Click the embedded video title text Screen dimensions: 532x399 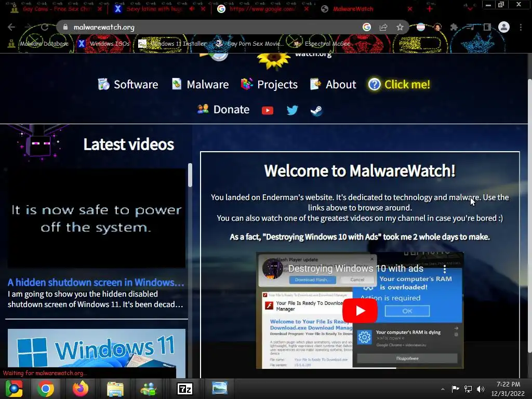coord(355,269)
